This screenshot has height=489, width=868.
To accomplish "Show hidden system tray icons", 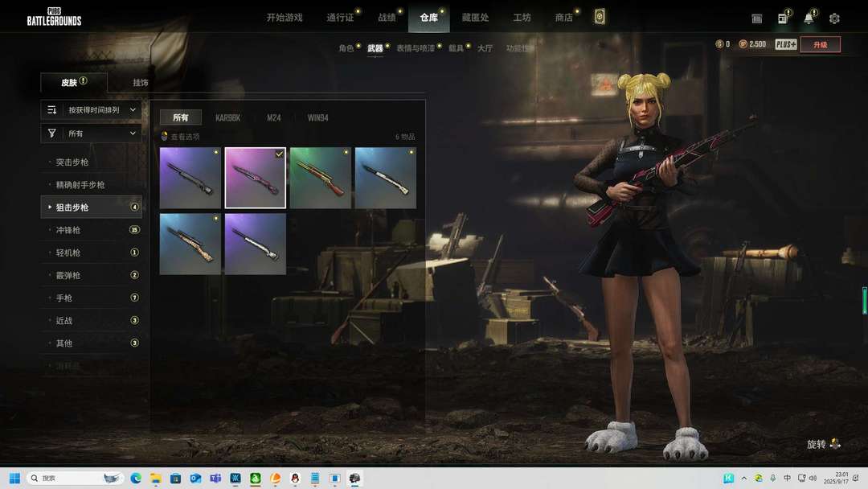I will tap(744, 478).
